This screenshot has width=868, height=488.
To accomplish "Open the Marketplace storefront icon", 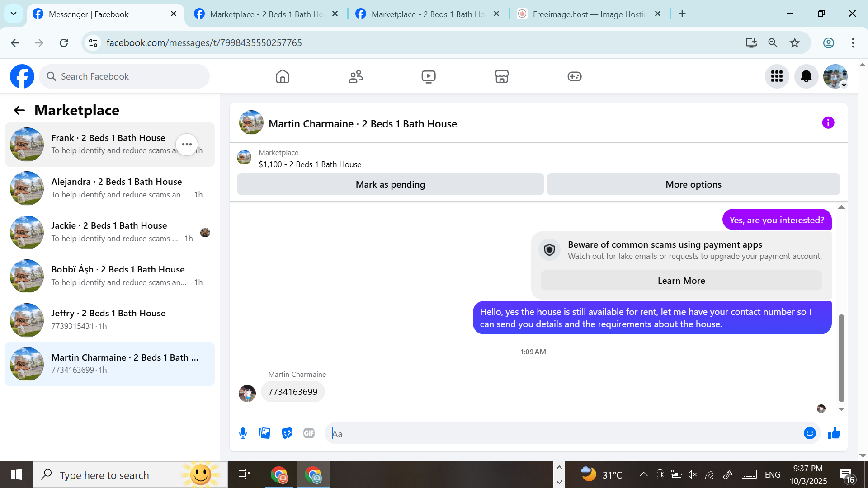I will click(x=502, y=76).
